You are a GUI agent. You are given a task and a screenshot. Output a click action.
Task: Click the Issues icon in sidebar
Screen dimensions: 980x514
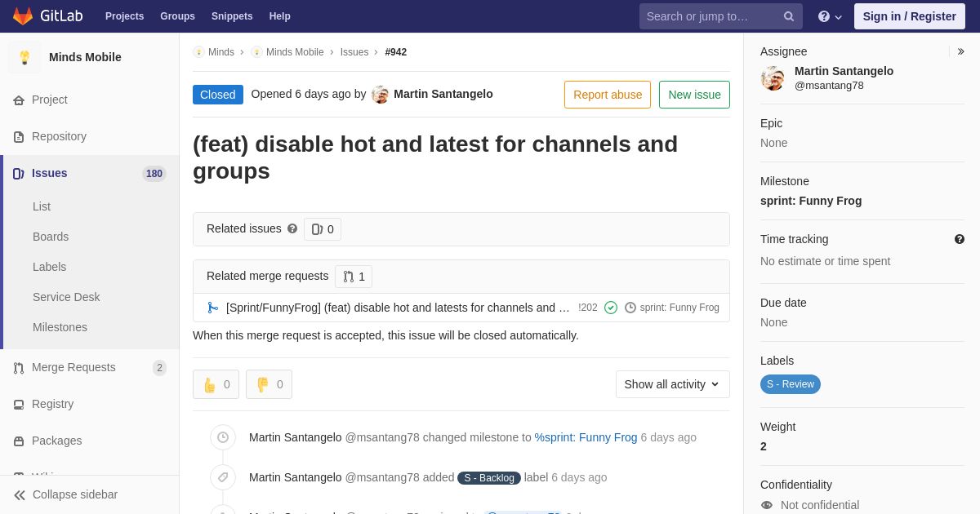[x=19, y=174]
